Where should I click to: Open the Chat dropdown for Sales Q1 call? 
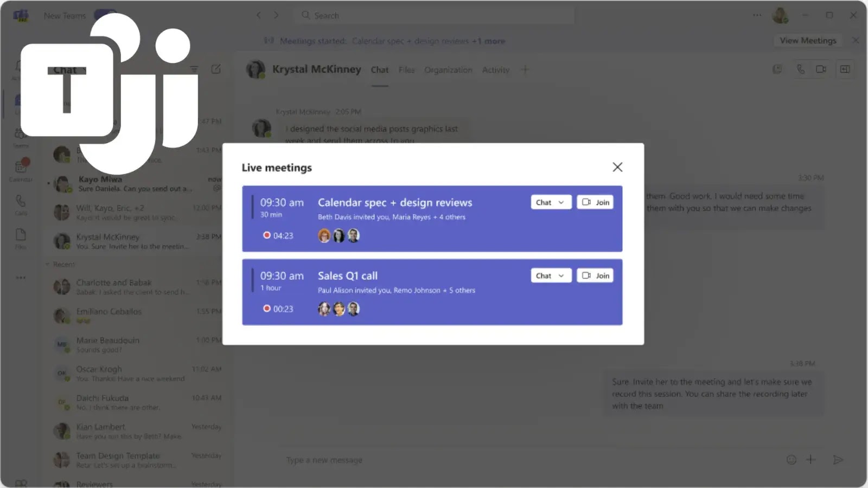tap(551, 275)
